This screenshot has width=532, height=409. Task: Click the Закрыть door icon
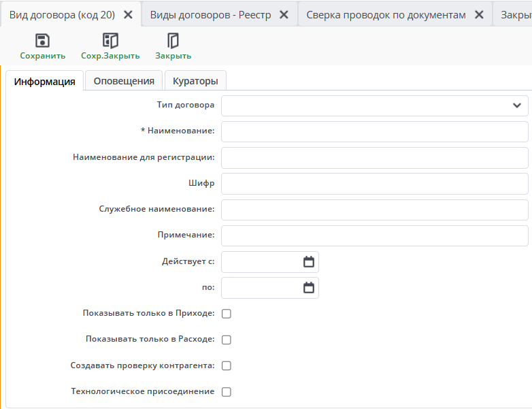173,41
